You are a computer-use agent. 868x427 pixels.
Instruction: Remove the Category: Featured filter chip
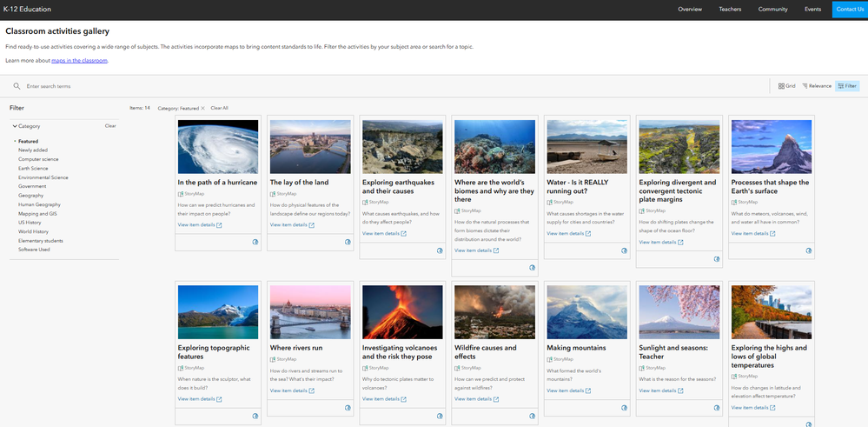(202, 108)
